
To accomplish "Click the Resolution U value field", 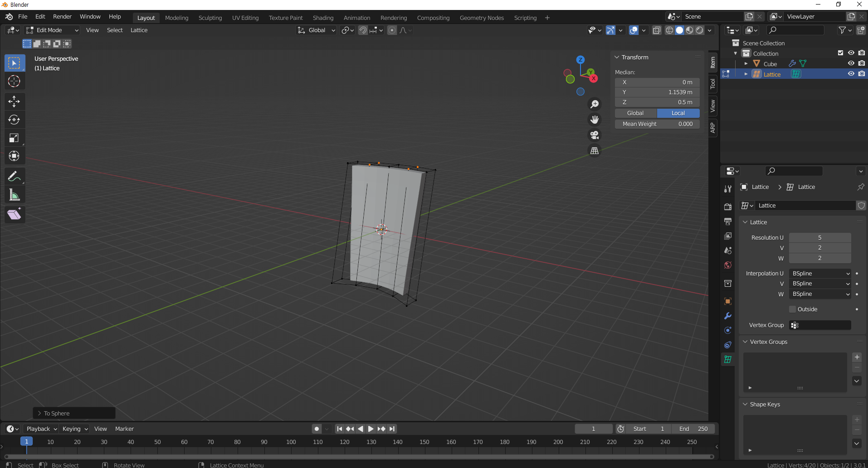I will (x=820, y=237).
